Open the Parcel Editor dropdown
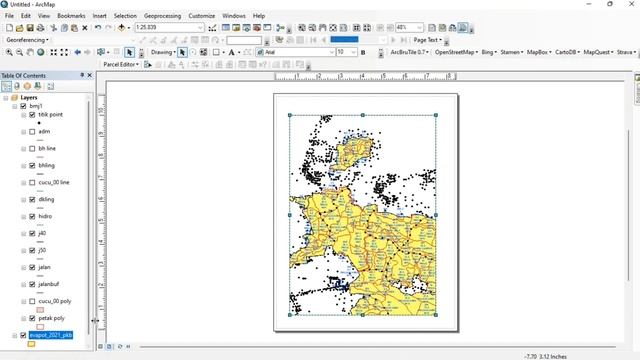Image resolution: width=640 pixels, height=360 pixels. tap(121, 64)
